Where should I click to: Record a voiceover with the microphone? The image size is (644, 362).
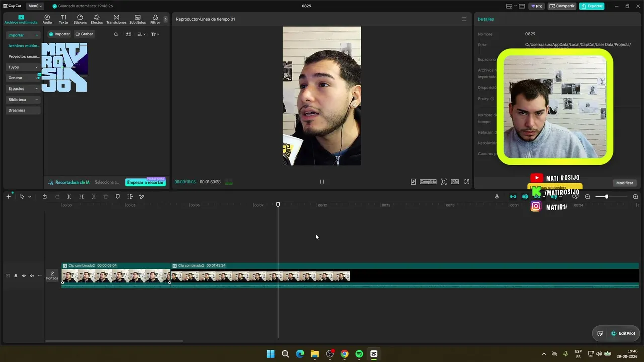497,197
